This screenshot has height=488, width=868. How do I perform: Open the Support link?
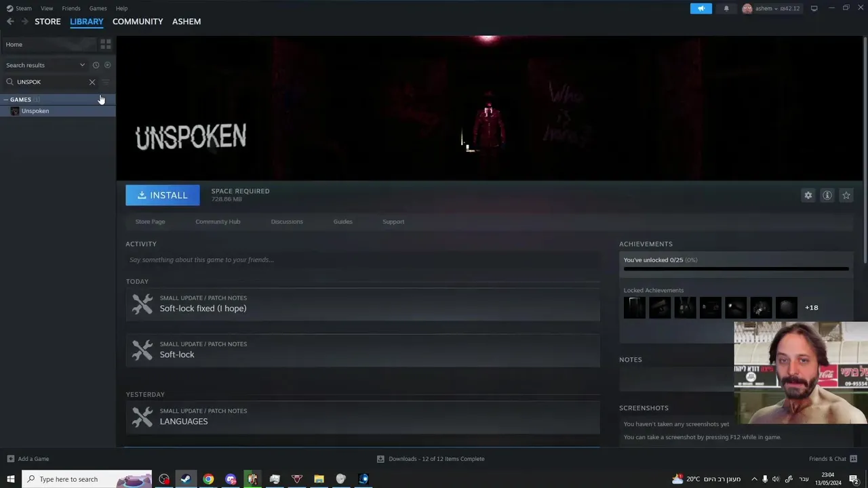(393, 222)
